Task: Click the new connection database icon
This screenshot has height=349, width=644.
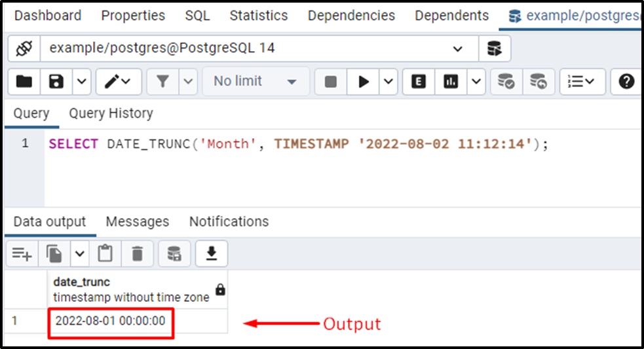Action: coord(495,48)
